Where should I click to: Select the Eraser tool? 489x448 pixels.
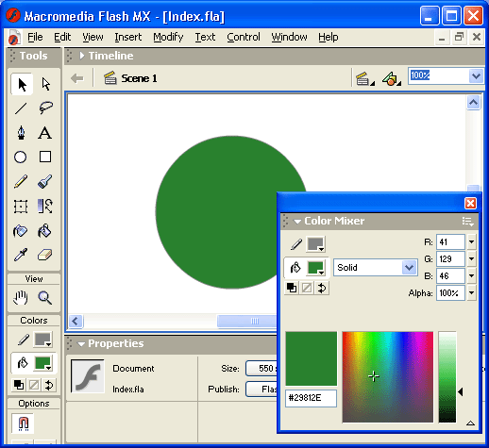pyautogui.click(x=45, y=255)
